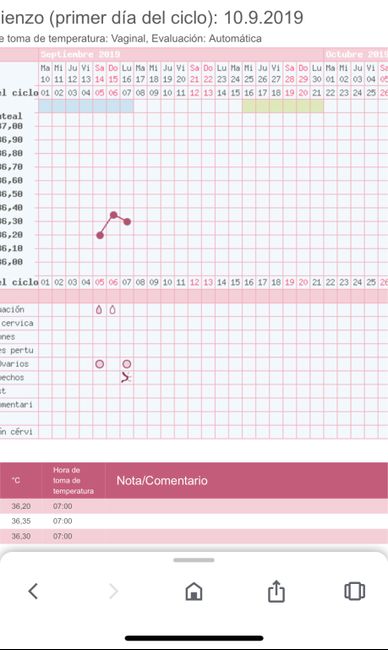Tap the blue phase bar under early cycle days
Viewport: 388px width, 650px height.
pos(86,106)
